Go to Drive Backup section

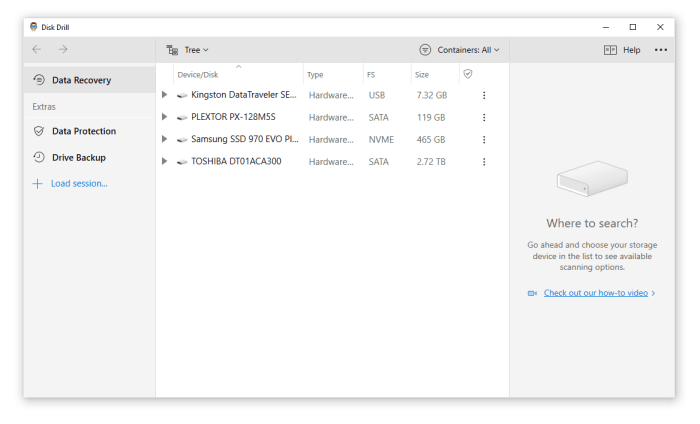78,157
